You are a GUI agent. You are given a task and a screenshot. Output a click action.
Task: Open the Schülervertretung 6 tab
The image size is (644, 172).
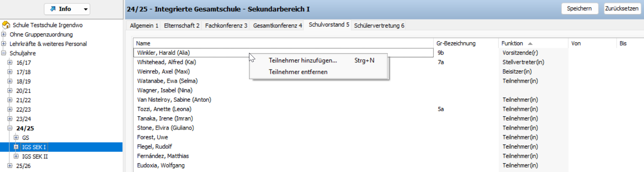point(379,25)
